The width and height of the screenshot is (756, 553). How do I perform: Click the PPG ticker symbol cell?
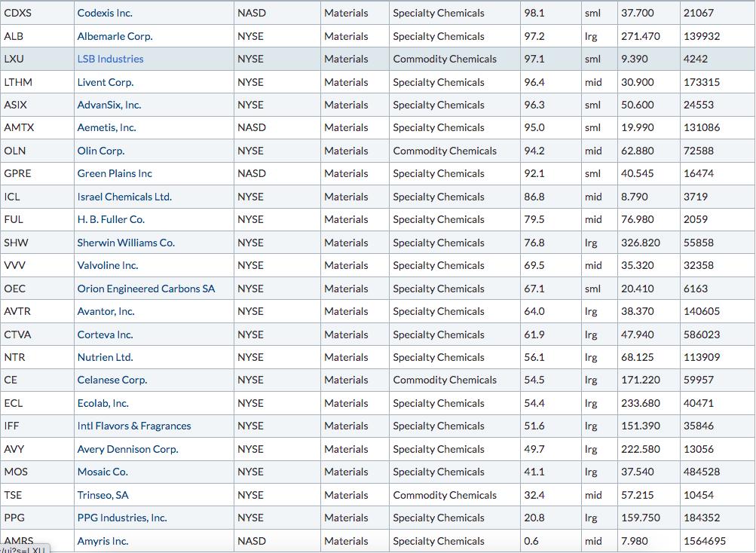point(37,518)
